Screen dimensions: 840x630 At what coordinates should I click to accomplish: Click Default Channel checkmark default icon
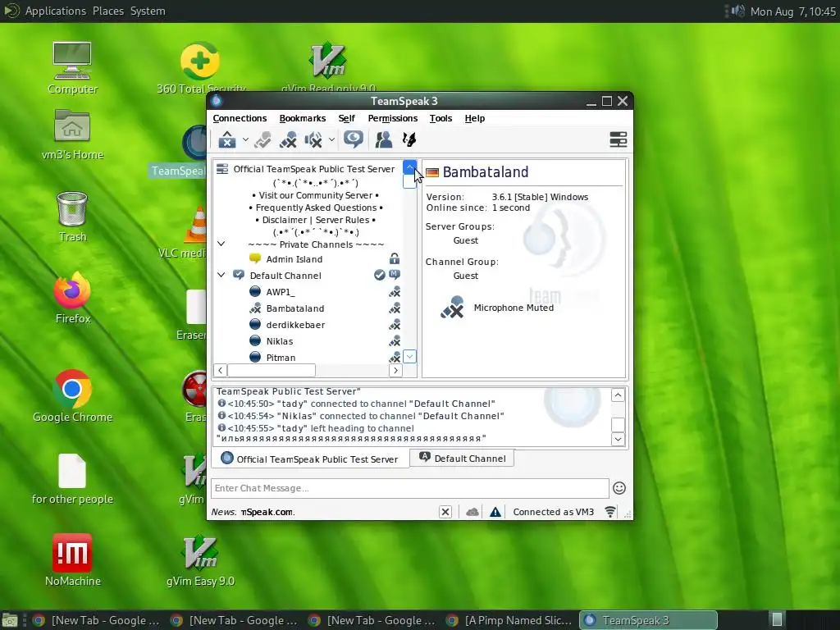pos(379,275)
